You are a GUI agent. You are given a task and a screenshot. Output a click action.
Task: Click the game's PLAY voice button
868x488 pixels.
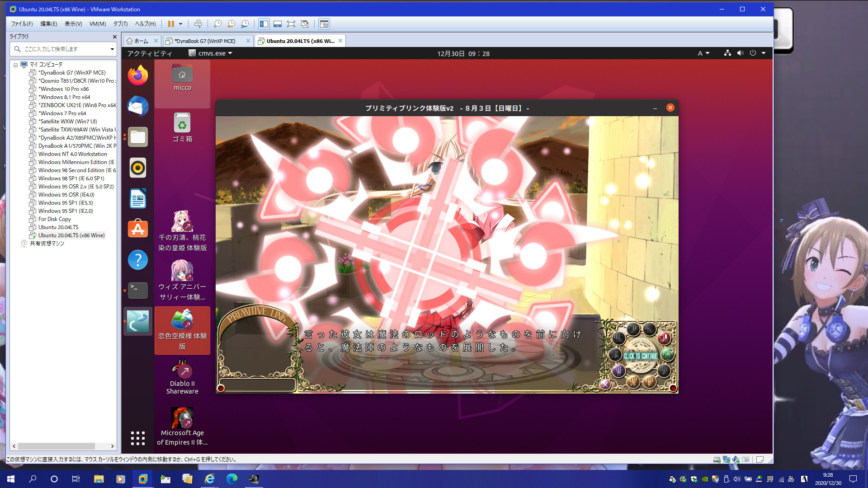tap(615, 355)
